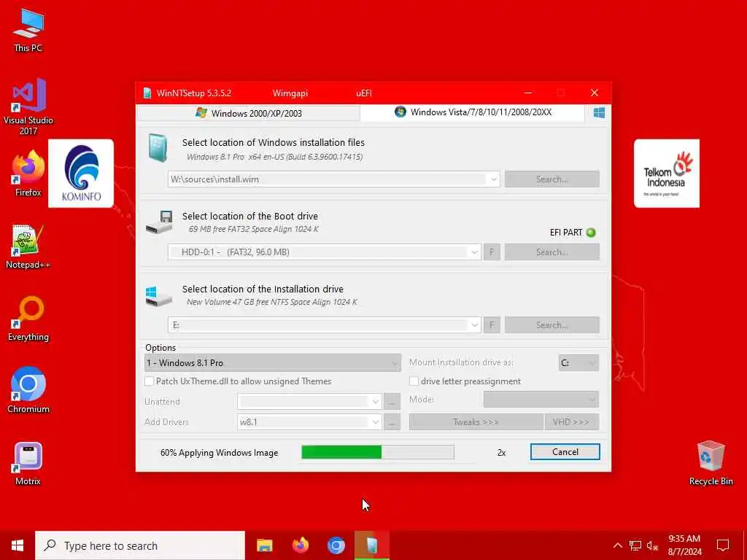Click the green progress bar
Image resolution: width=747 pixels, height=560 pixels.
(x=378, y=452)
